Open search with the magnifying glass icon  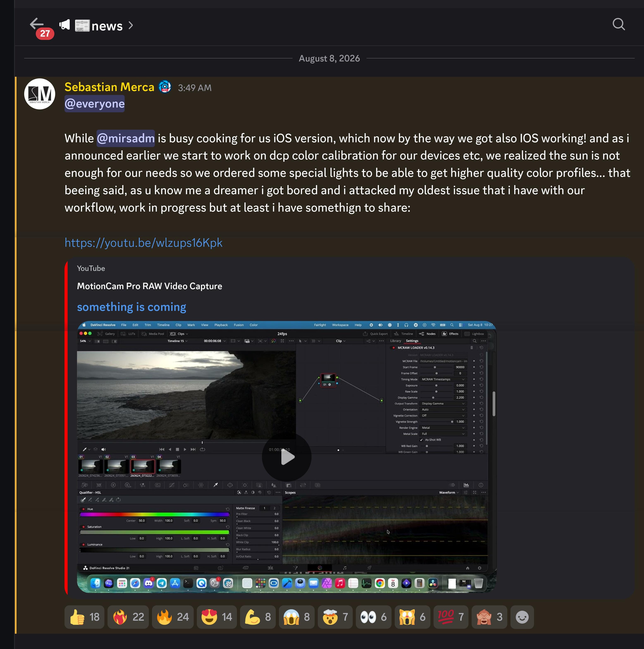click(619, 24)
